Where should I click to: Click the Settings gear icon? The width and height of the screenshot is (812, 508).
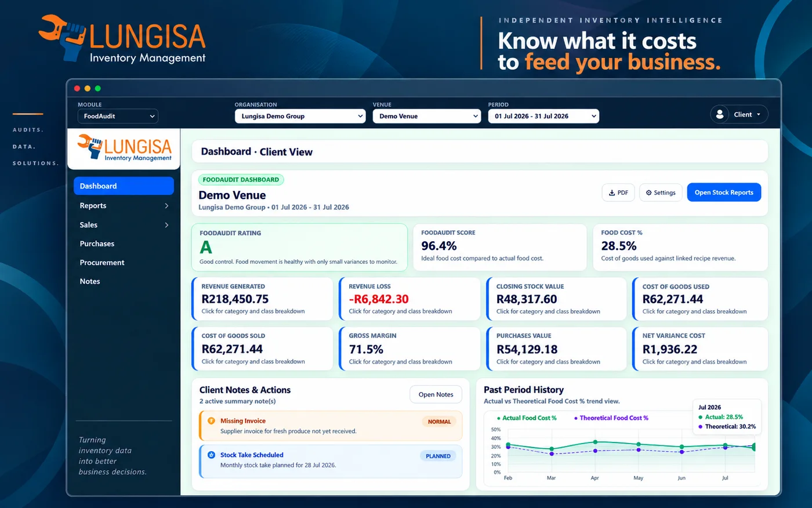point(649,193)
